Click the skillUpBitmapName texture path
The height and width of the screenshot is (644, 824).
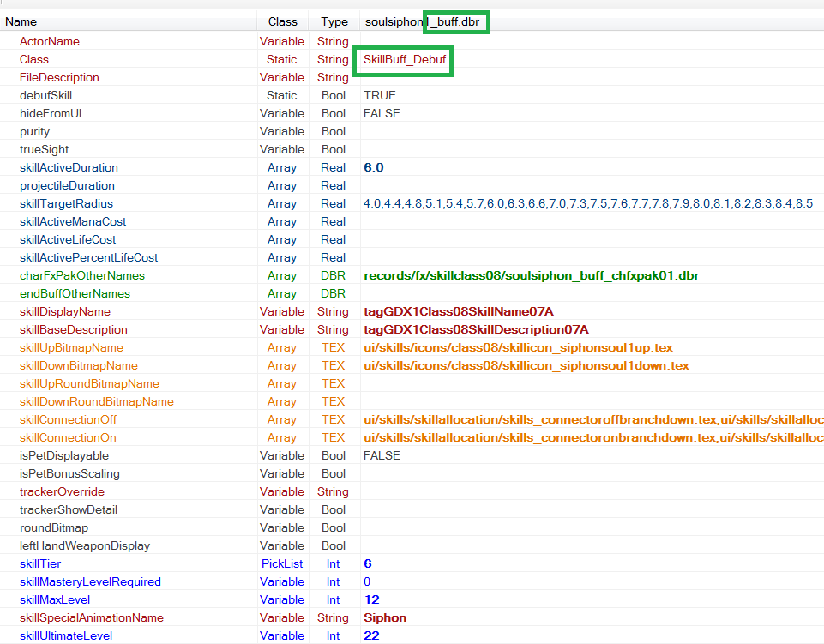pyautogui.click(x=518, y=347)
